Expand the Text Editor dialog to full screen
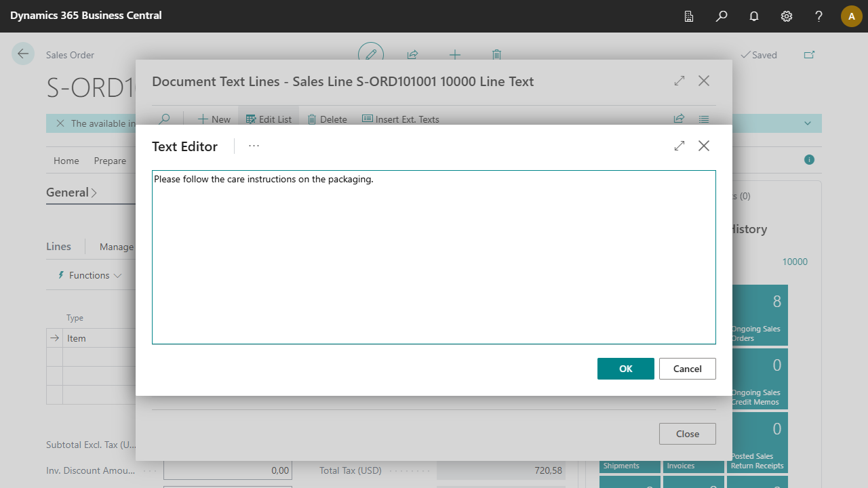This screenshot has width=868, height=488. (679, 146)
